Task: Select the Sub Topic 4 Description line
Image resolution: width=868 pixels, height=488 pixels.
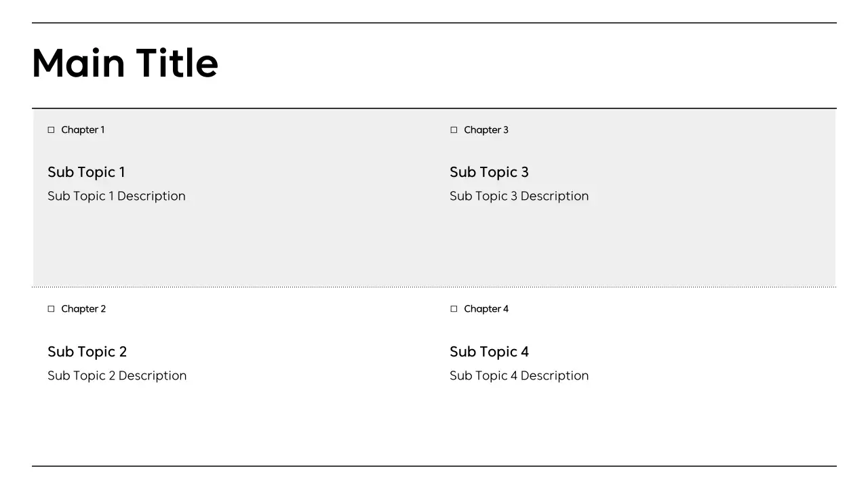Action: [x=519, y=375]
